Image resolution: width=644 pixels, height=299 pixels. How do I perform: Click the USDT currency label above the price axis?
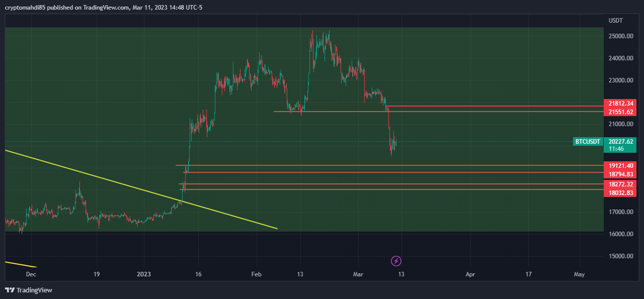coord(616,20)
